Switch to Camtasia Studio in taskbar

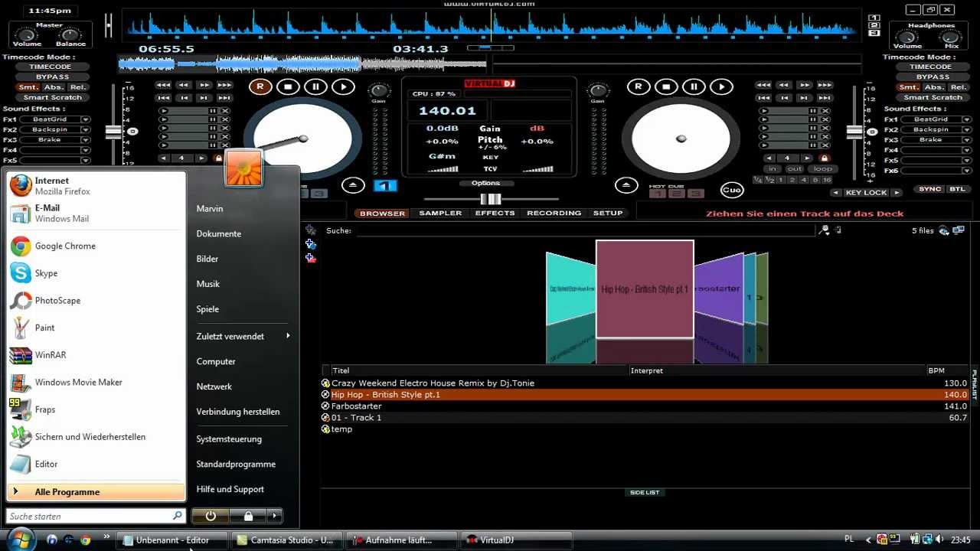(286, 540)
